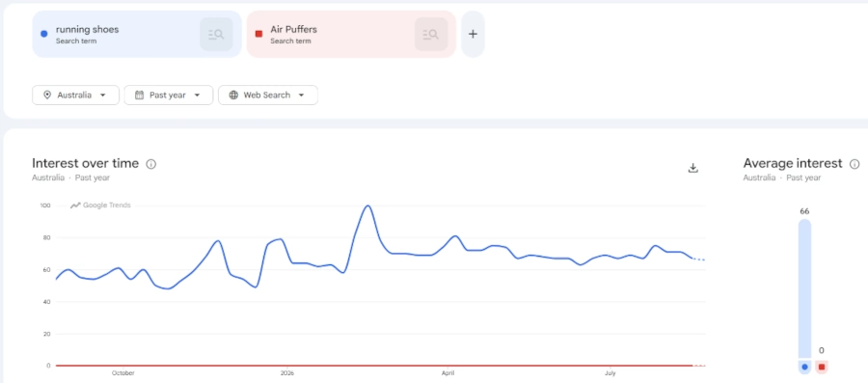Image resolution: width=868 pixels, height=383 pixels.
Task: Click the blue average interest bar
Action: click(804, 288)
